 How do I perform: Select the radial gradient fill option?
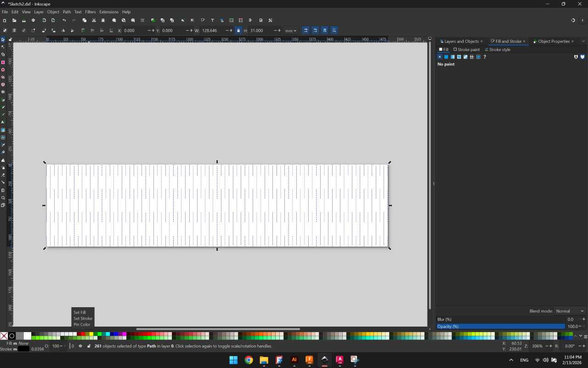[x=459, y=57]
